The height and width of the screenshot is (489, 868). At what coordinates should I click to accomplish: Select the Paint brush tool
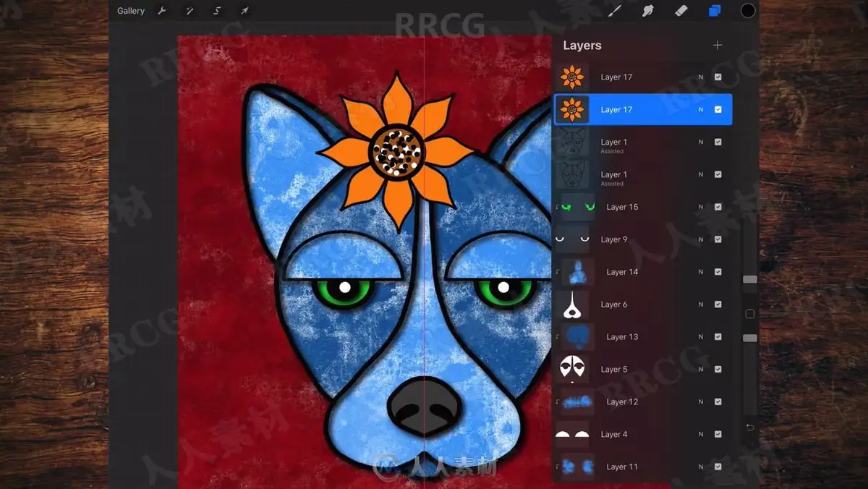click(x=615, y=11)
